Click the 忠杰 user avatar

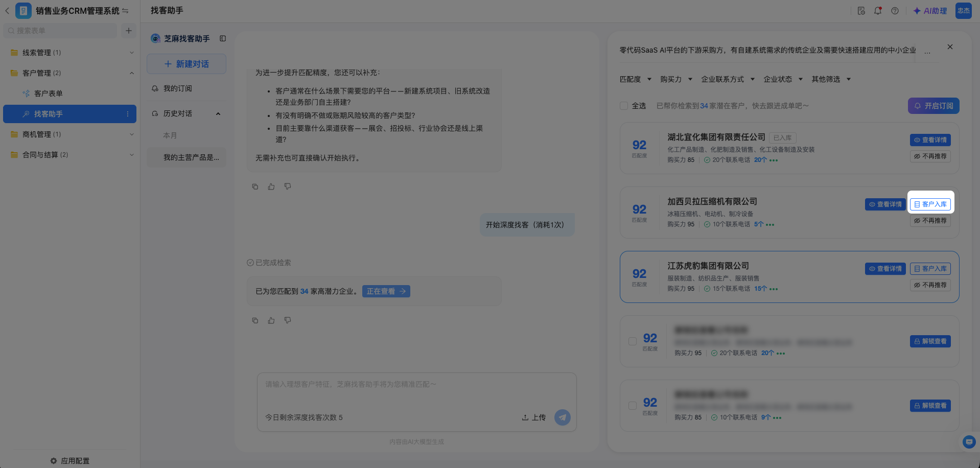964,11
